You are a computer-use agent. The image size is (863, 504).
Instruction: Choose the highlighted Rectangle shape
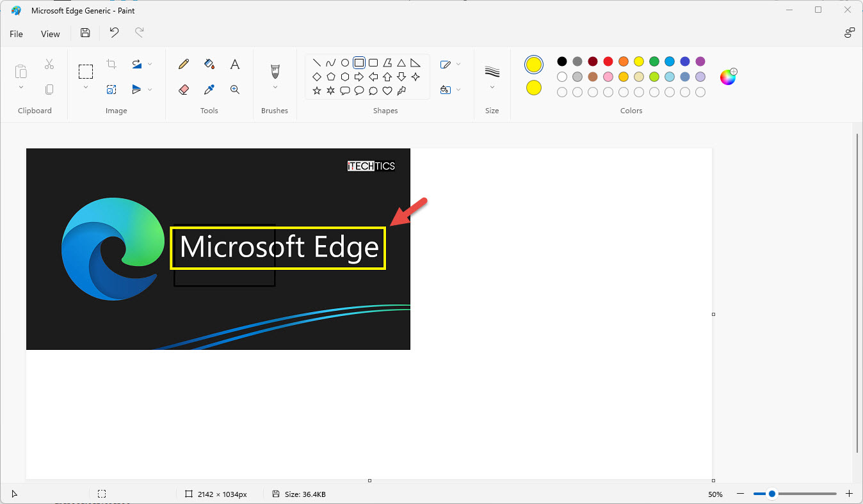pyautogui.click(x=359, y=63)
